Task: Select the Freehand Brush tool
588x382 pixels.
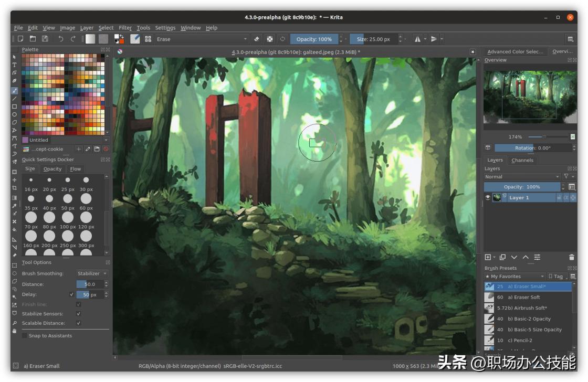Action: 15,90
